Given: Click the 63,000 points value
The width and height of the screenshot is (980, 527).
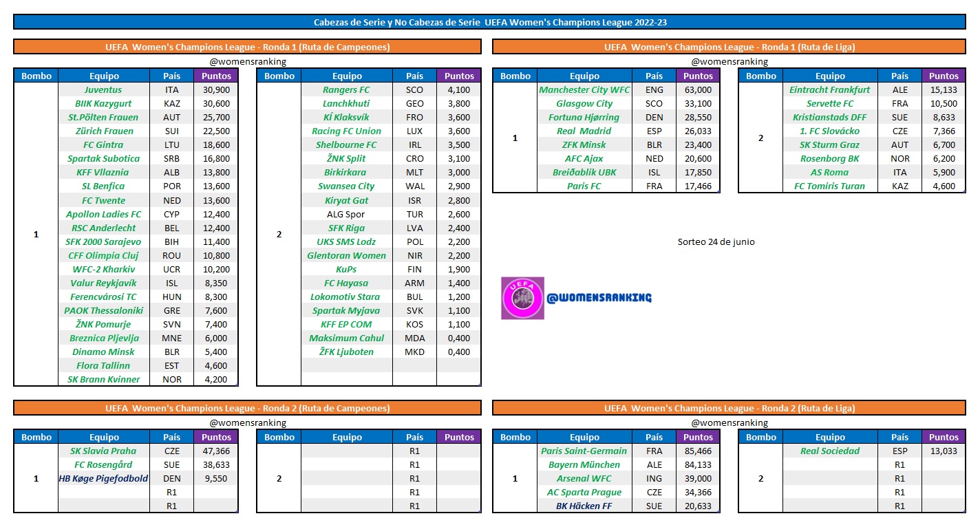Looking at the screenshot, I should [699, 89].
